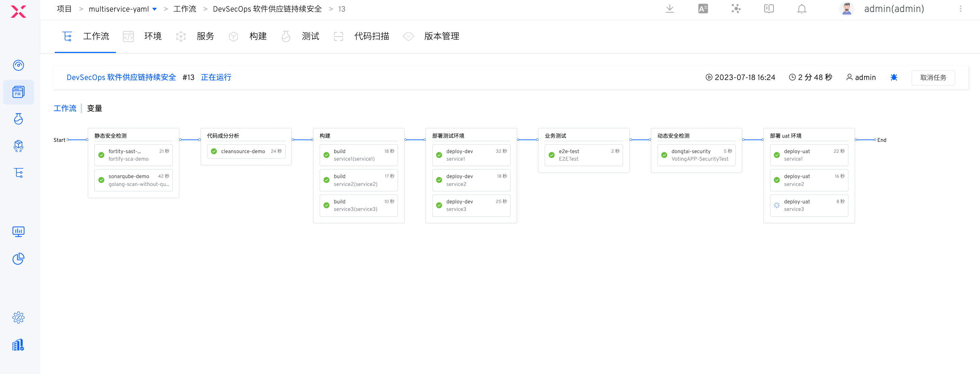Image resolution: width=980 pixels, height=374 pixels.
Task: Open the data statistics pie chart icon
Action: coord(18,259)
